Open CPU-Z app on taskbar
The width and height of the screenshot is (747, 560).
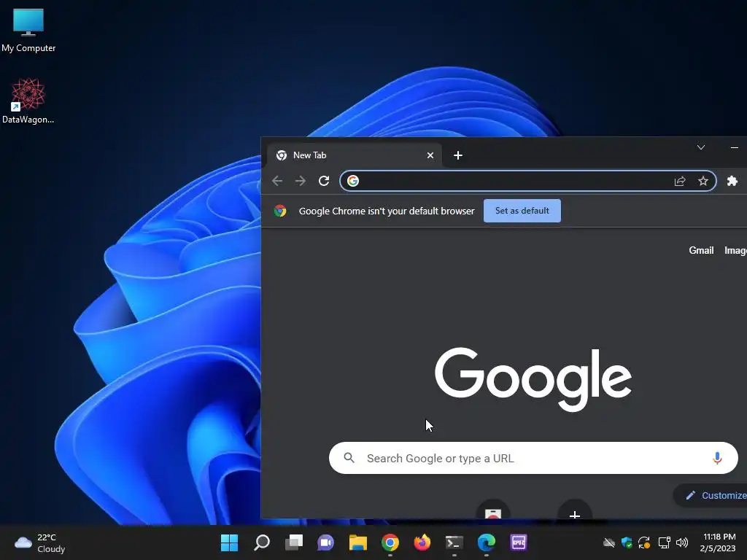click(x=519, y=542)
